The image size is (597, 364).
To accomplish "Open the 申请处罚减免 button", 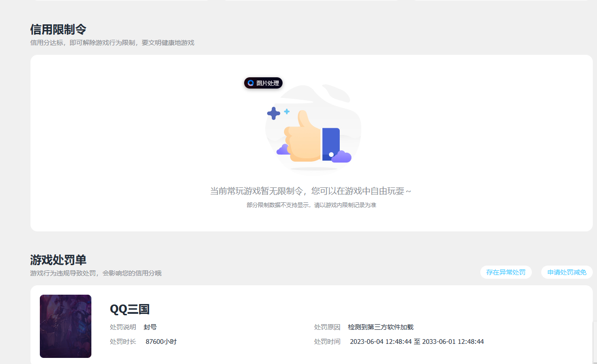I will point(567,272).
